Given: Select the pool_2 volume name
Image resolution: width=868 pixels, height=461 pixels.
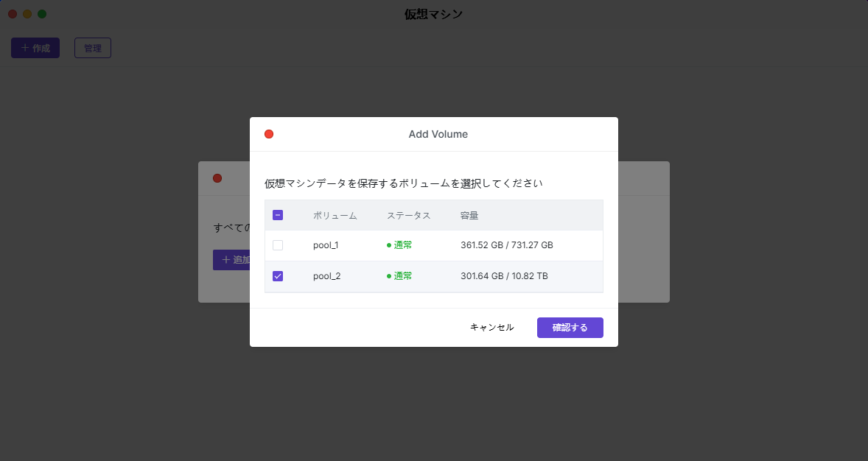Looking at the screenshot, I should [326, 276].
